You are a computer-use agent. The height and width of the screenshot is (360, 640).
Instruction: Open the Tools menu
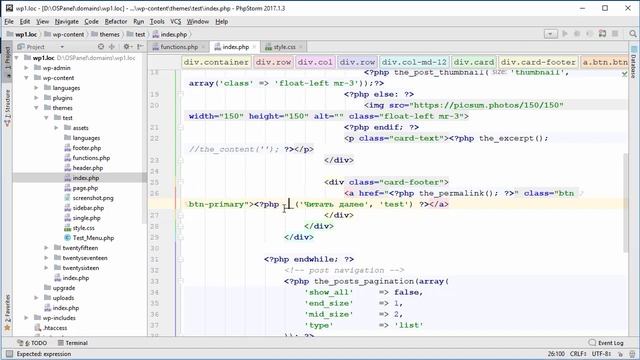point(157,21)
